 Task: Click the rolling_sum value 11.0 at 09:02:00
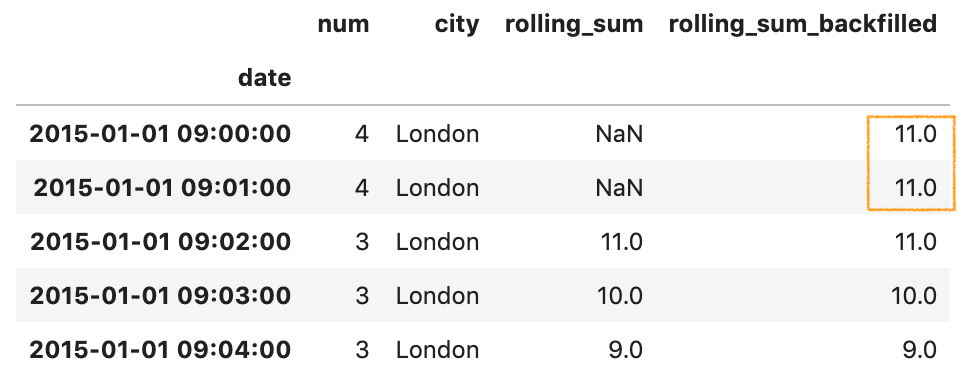click(621, 242)
